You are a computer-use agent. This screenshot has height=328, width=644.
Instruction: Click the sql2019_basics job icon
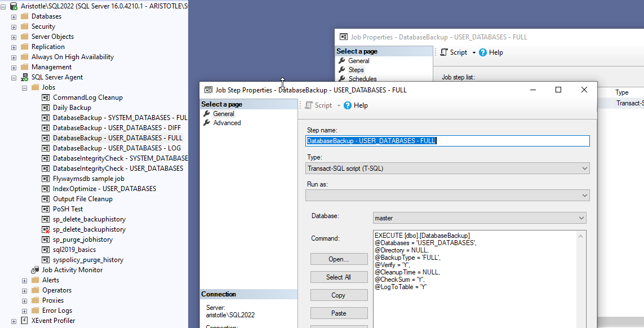coord(46,250)
